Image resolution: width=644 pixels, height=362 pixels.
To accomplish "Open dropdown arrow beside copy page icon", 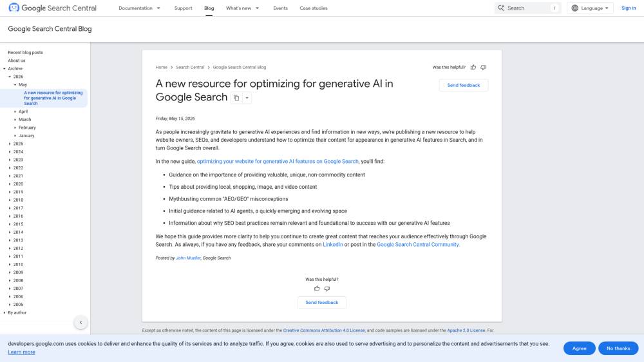I will click(247, 98).
